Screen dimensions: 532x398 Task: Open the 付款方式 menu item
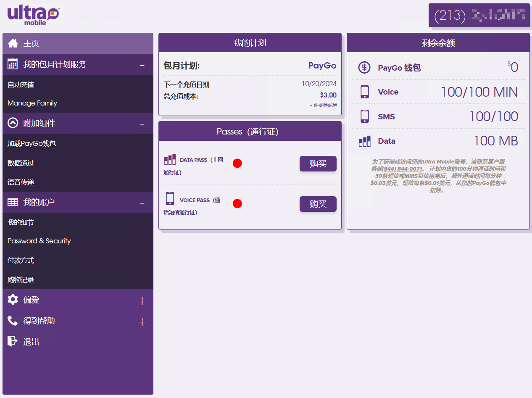pos(21,261)
